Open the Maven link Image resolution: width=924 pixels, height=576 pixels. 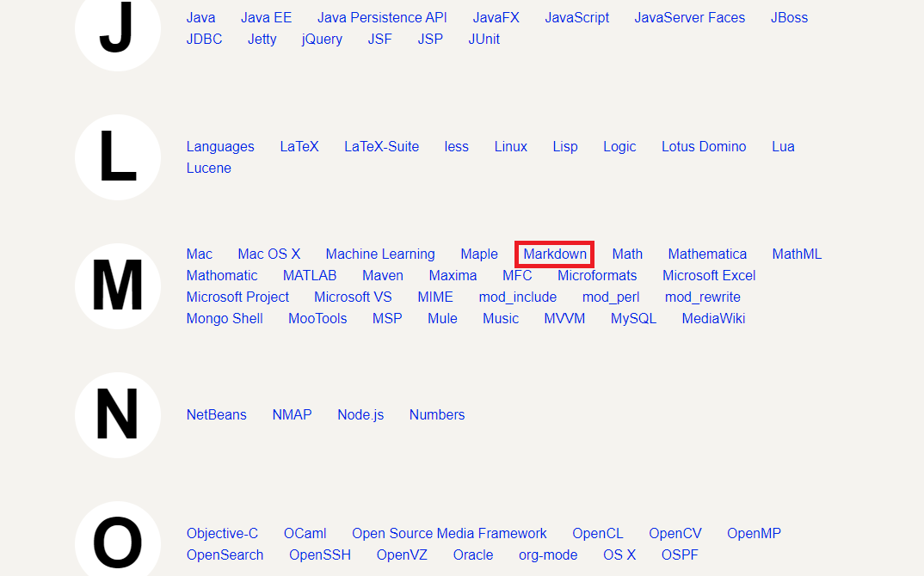pyautogui.click(x=383, y=276)
